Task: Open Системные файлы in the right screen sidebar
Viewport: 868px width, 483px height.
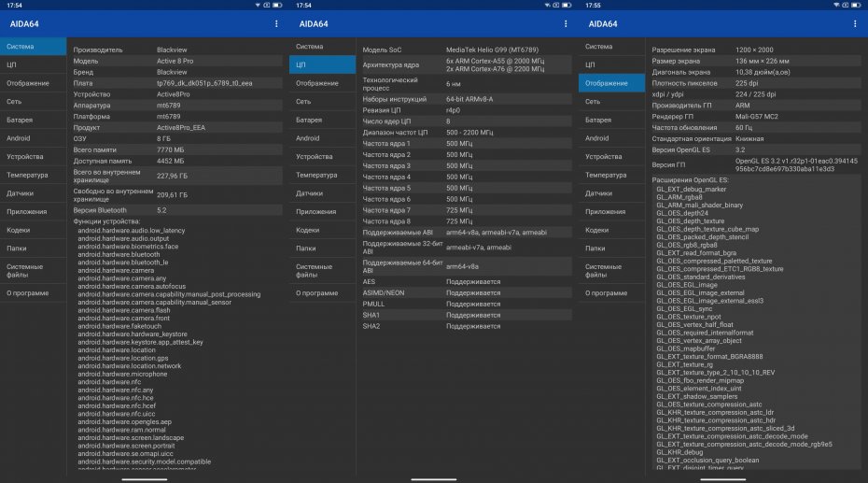Action: coord(604,270)
